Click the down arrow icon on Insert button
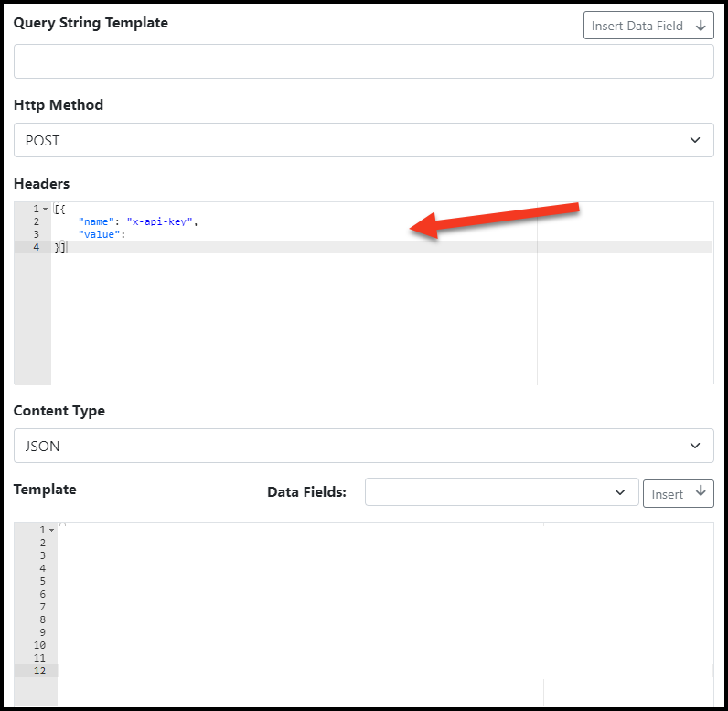The height and width of the screenshot is (711, 728). click(701, 490)
